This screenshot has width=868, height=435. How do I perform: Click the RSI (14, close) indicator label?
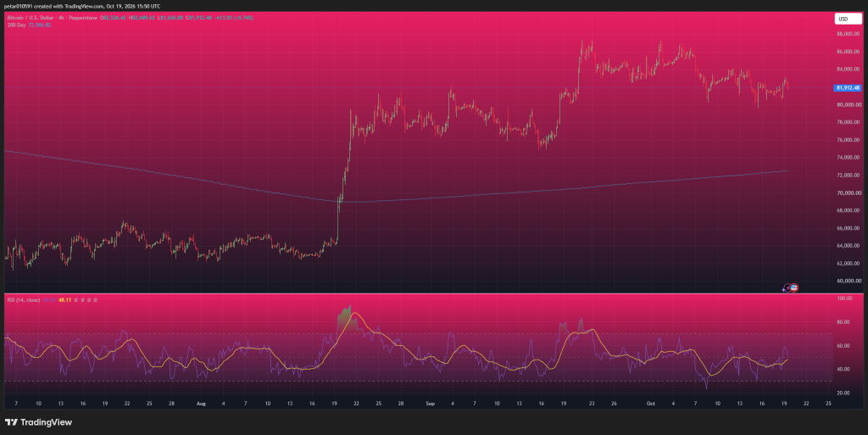coord(23,300)
